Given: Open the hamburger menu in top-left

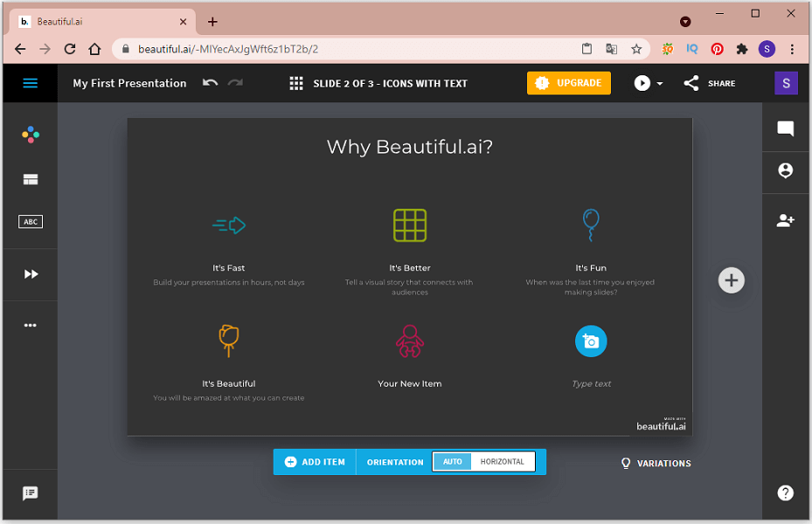Looking at the screenshot, I should click(30, 83).
